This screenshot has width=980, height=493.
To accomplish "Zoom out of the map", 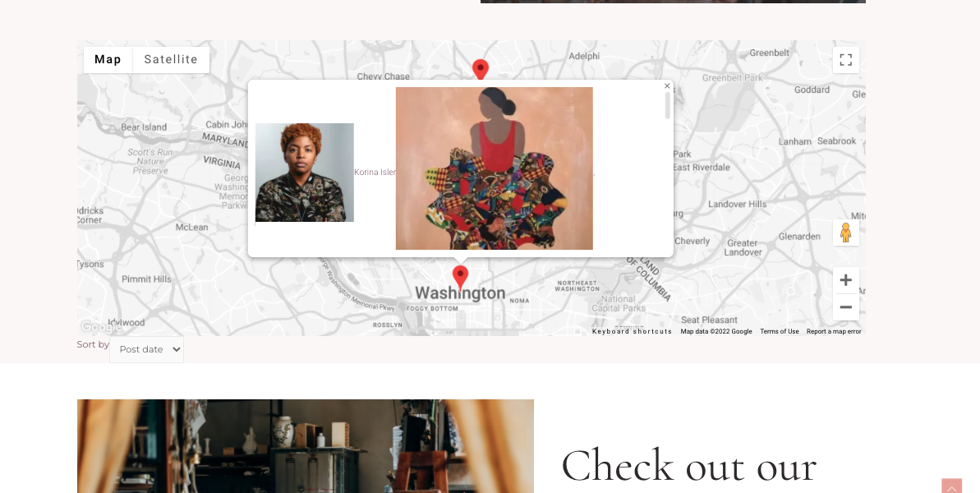I will (x=845, y=307).
